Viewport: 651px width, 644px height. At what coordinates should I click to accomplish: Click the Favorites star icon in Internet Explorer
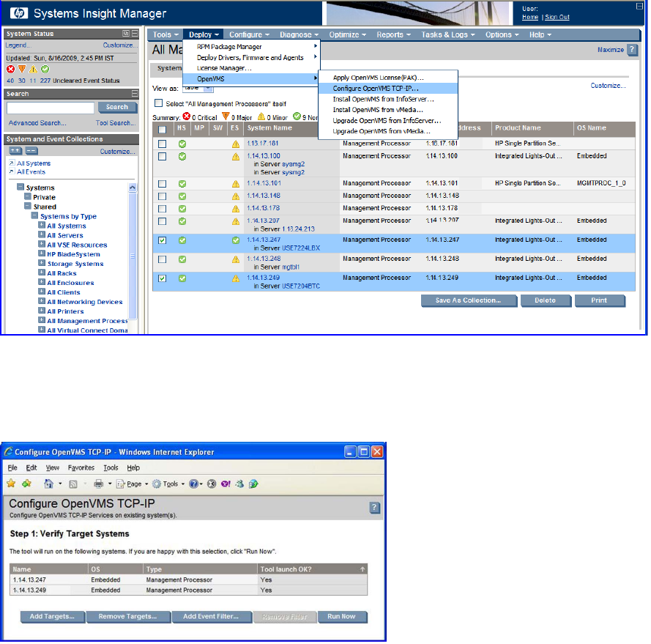[11, 484]
